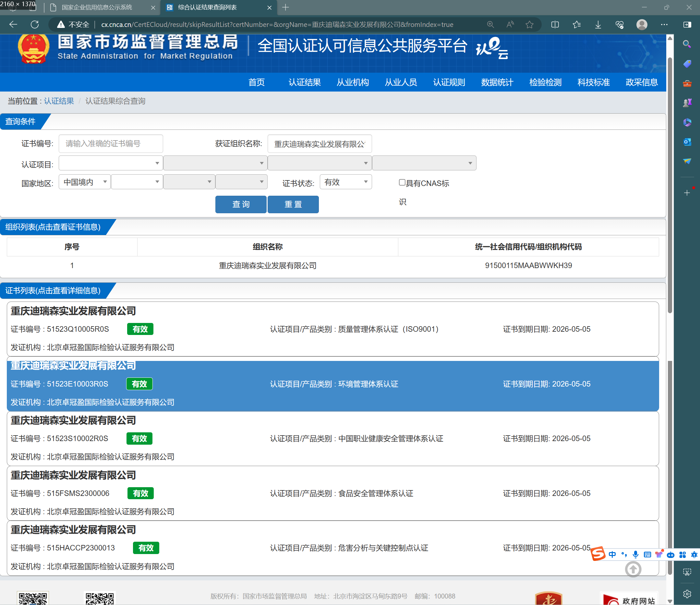The width and height of the screenshot is (700, 605).
Task: Reload the page with the refresh icon
Action: pos(35,24)
